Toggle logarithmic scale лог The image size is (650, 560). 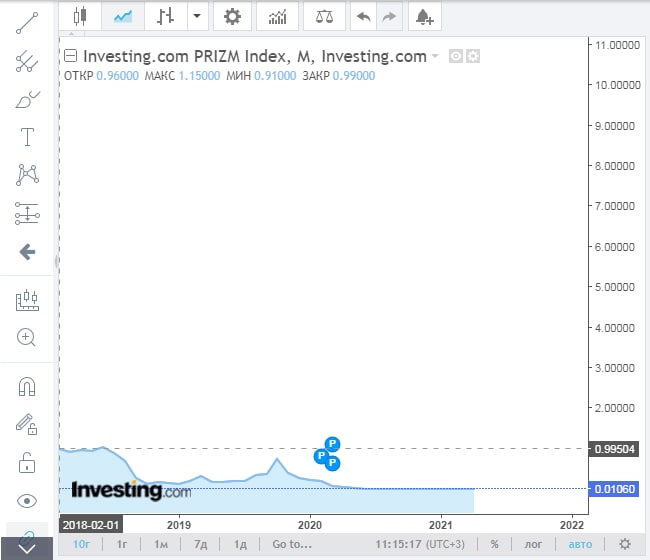[533, 544]
